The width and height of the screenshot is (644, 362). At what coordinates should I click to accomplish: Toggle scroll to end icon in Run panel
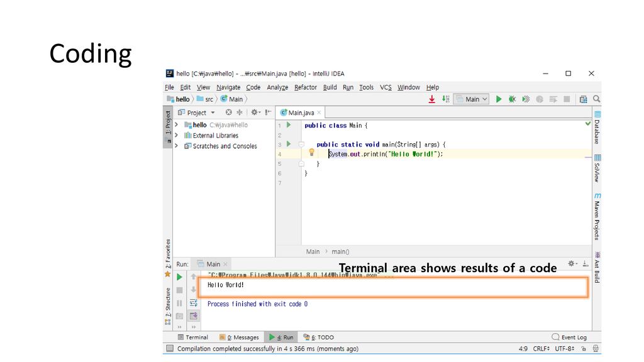point(194,315)
